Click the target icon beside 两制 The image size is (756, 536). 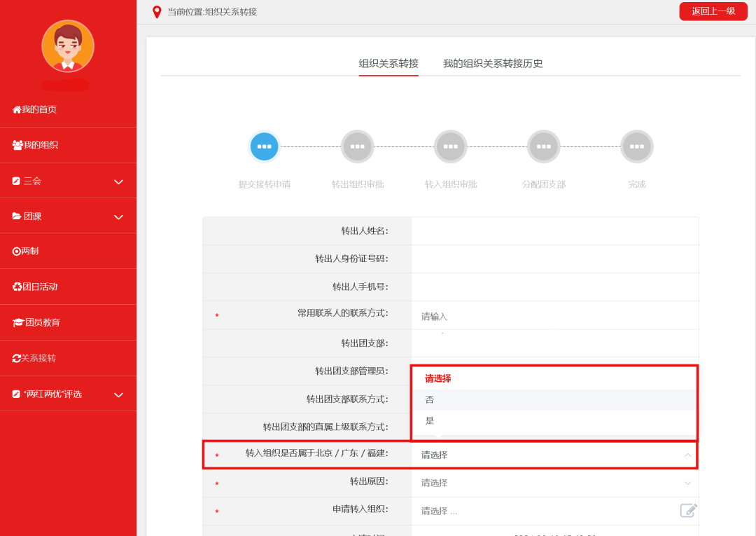coord(16,252)
